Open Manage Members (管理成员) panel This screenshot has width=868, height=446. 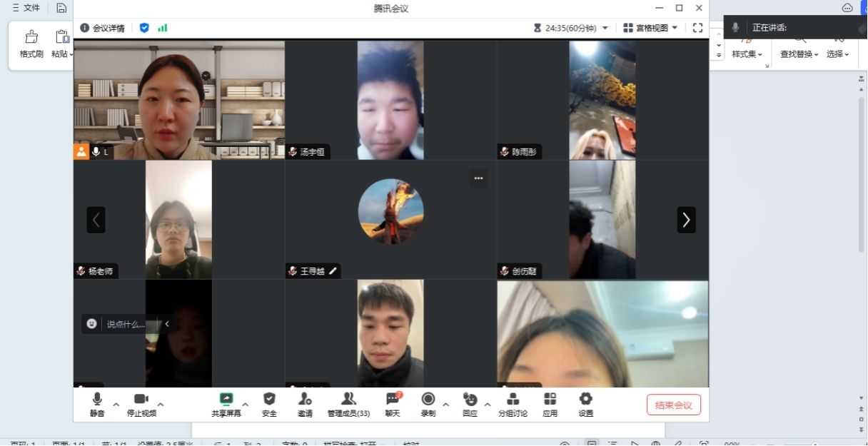[x=348, y=400]
